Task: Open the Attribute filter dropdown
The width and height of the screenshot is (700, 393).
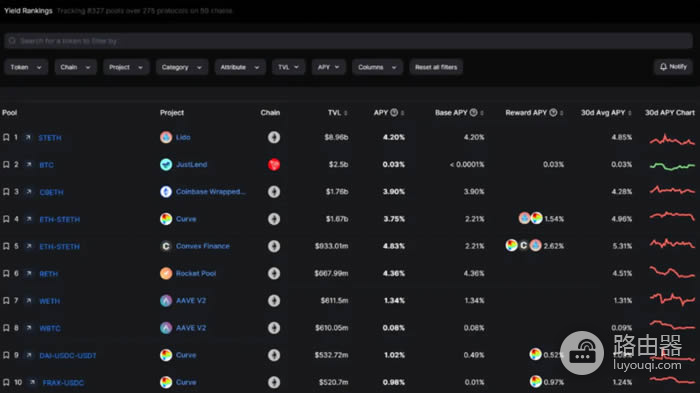Action: click(x=240, y=67)
